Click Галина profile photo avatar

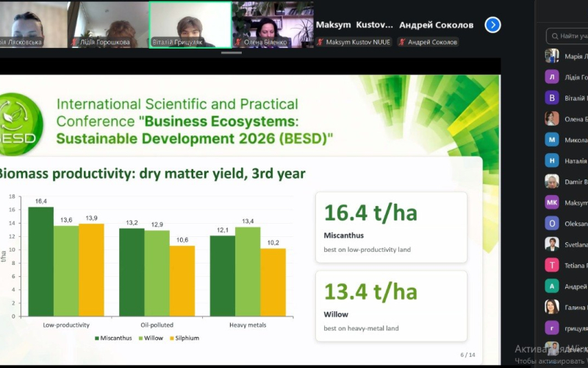coord(552,307)
